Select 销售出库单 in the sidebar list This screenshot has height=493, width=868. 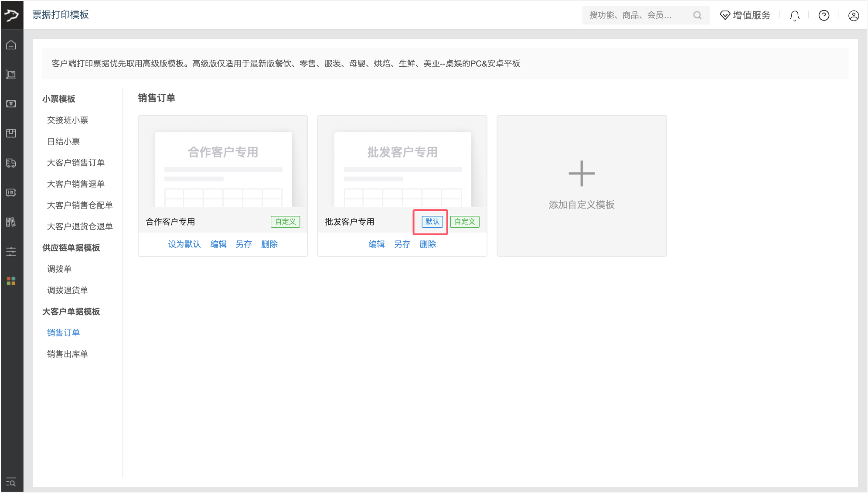[68, 354]
